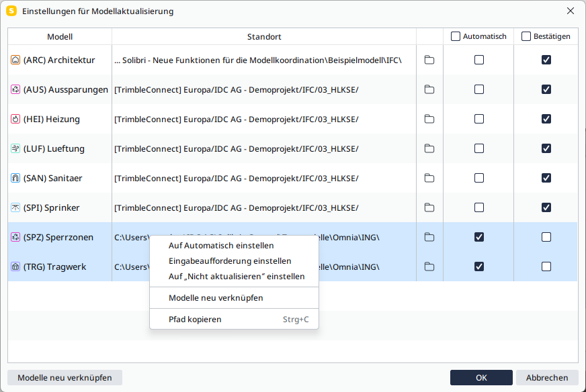Uncheck Automatisch for TRG Tragwerk

(478, 266)
